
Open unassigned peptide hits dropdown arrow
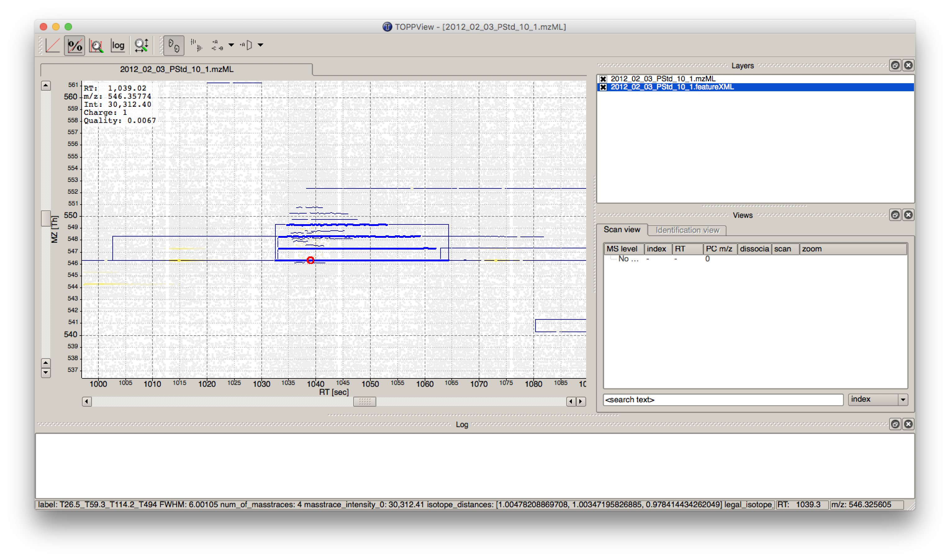click(x=260, y=45)
